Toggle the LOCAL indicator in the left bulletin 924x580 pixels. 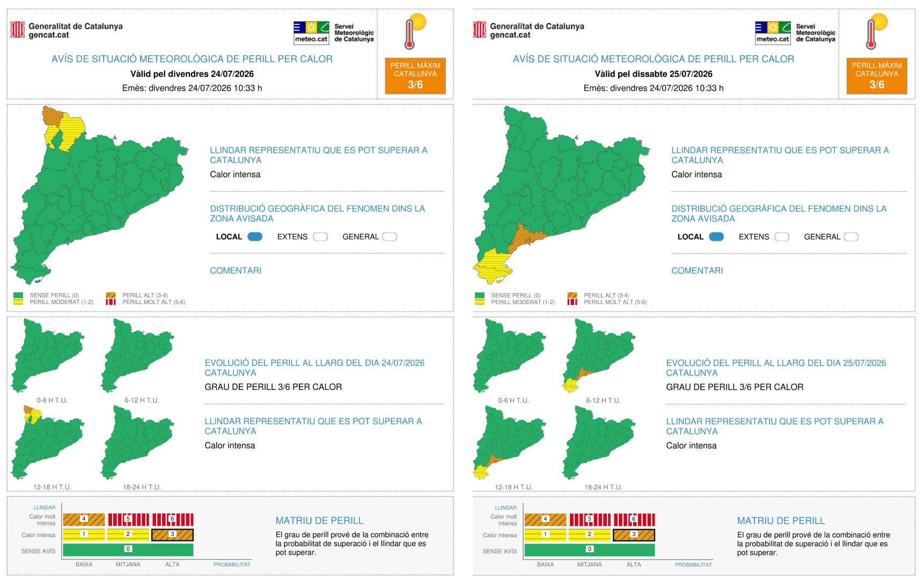[255, 237]
